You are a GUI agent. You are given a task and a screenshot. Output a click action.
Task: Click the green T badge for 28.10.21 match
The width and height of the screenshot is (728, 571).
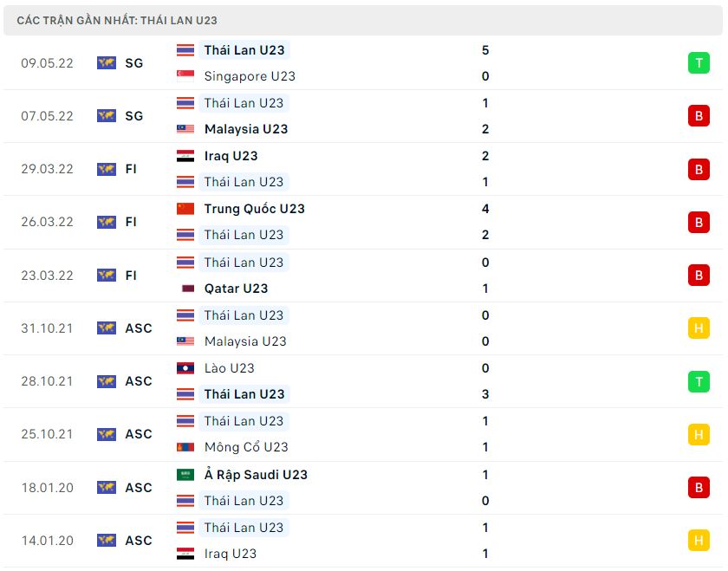[x=699, y=381]
